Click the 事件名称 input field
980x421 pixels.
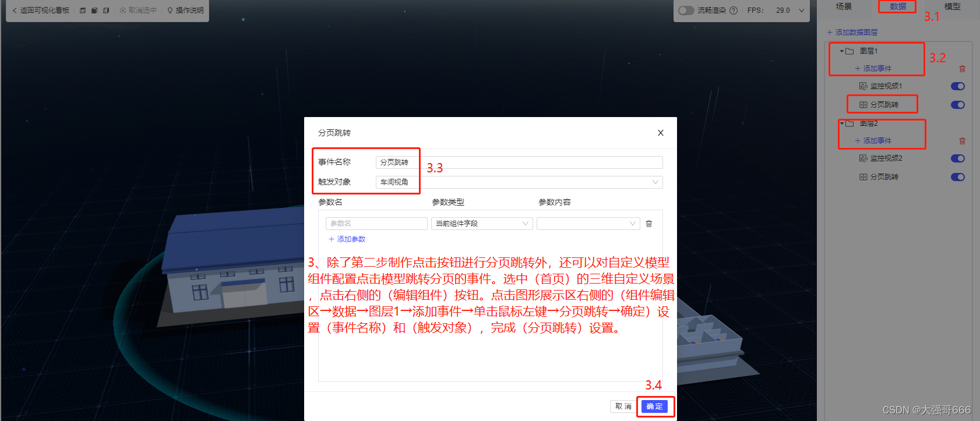click(x=519, y=162)
